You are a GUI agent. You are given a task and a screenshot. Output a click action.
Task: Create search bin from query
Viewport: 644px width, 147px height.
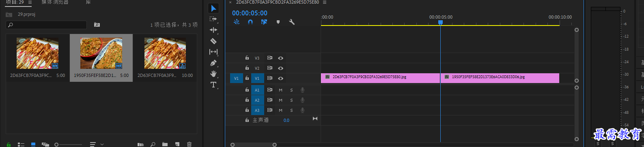click(97, 25)
